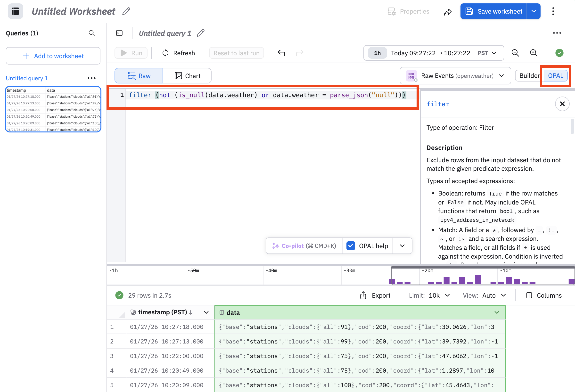The height and width of the screenshot is (392, 575).
Task: Close the filter help panel
Action: pyautogui.click(x=562, y=104)
